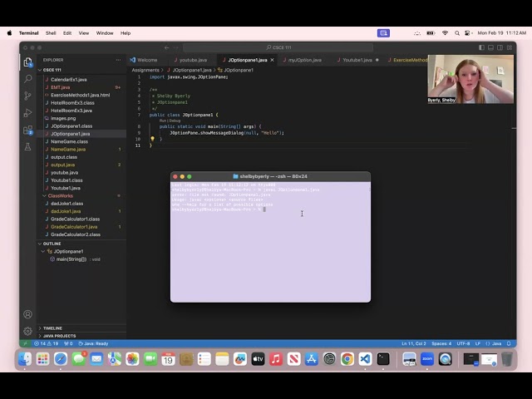532x399 pixels.
Task: Go back with the navigation arrow
Action: coord(166,47)
